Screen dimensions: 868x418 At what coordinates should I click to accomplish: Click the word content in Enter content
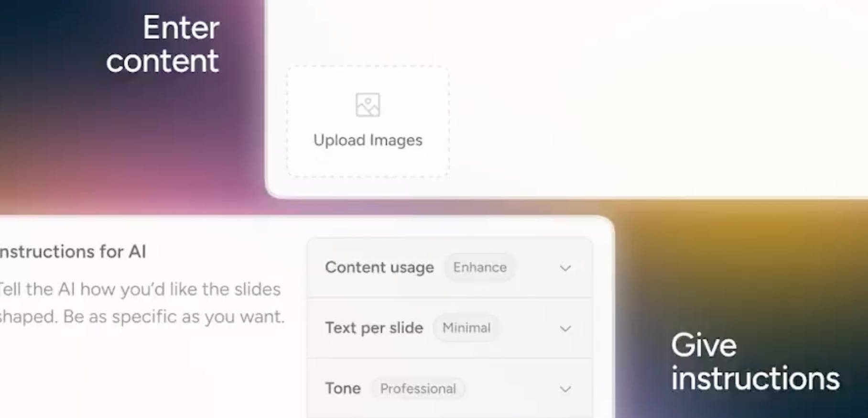[163, 61]
